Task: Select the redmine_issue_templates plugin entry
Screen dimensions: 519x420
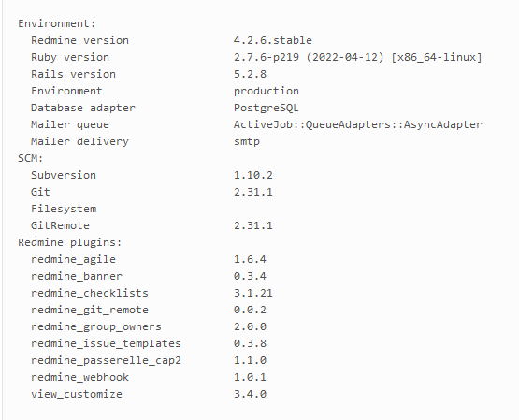Action: click(x=106, y=343)
